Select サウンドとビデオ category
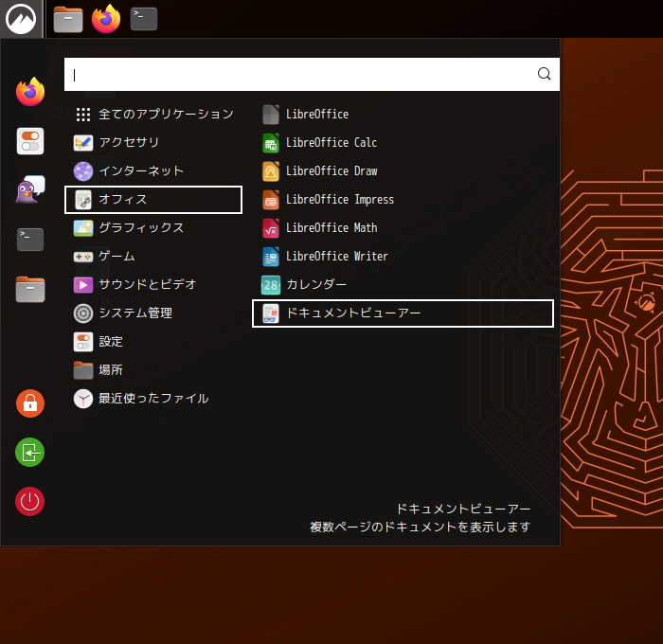Image resolution: width=663 pixels, height=644 pixels. pyautogui.click(x=153, y=284)
